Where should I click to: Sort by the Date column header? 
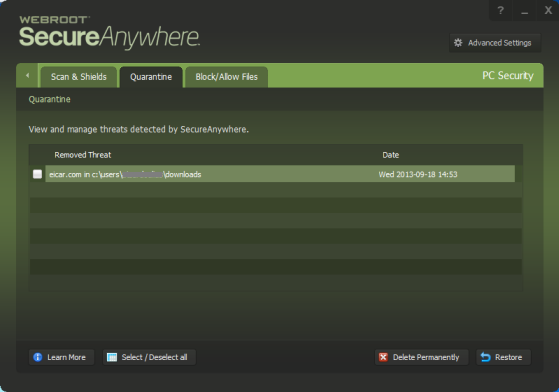(391, 155)
